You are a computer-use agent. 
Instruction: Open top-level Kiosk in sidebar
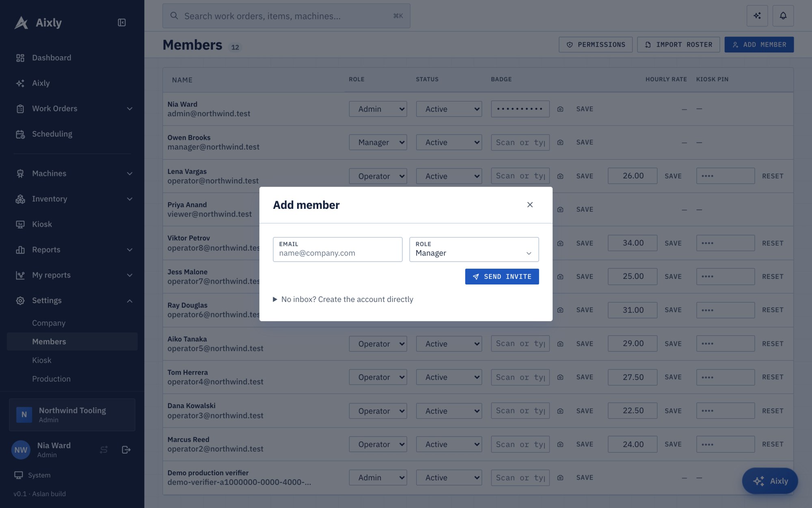coord(72,224)
